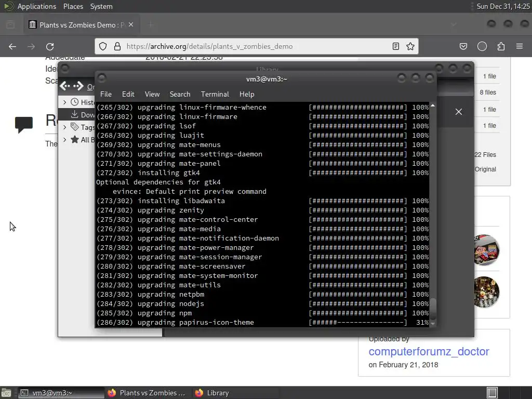Select the Tags icon in Library sidebar
The image size is (532, 399).
[x=75, y=127]
